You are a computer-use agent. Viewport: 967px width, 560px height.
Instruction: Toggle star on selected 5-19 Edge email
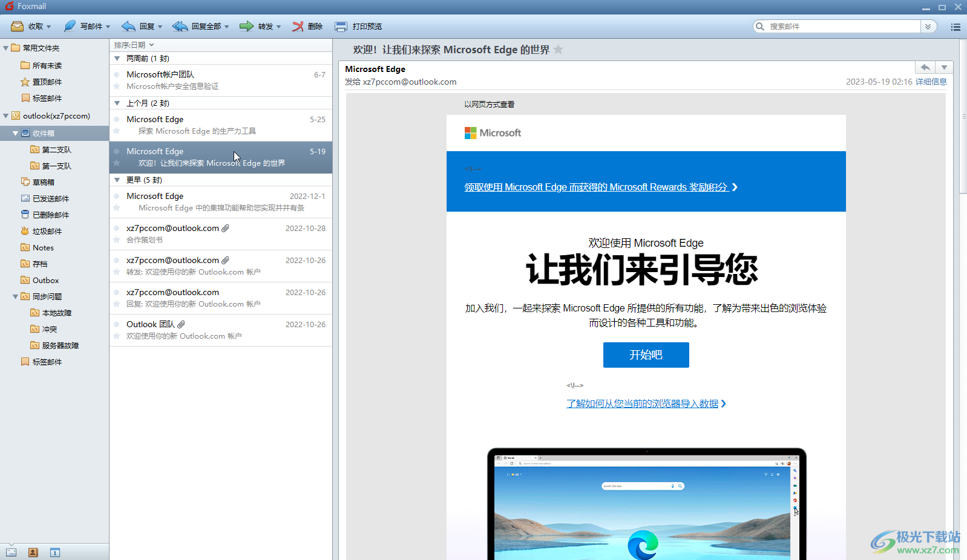117,163
